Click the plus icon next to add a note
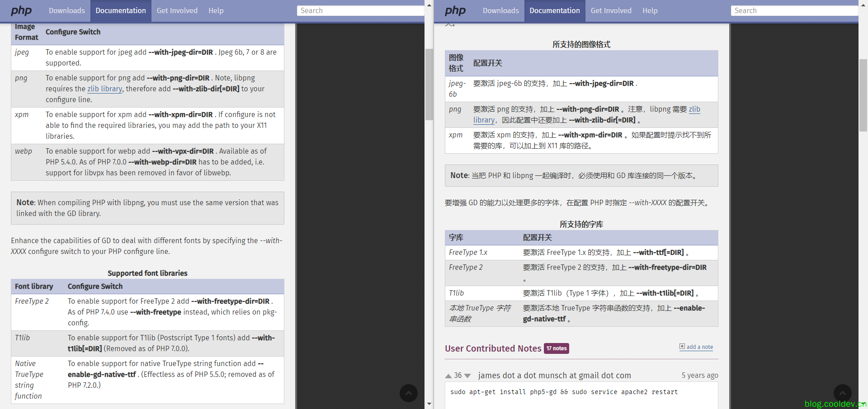868x409 pixels. coord(682,346)
